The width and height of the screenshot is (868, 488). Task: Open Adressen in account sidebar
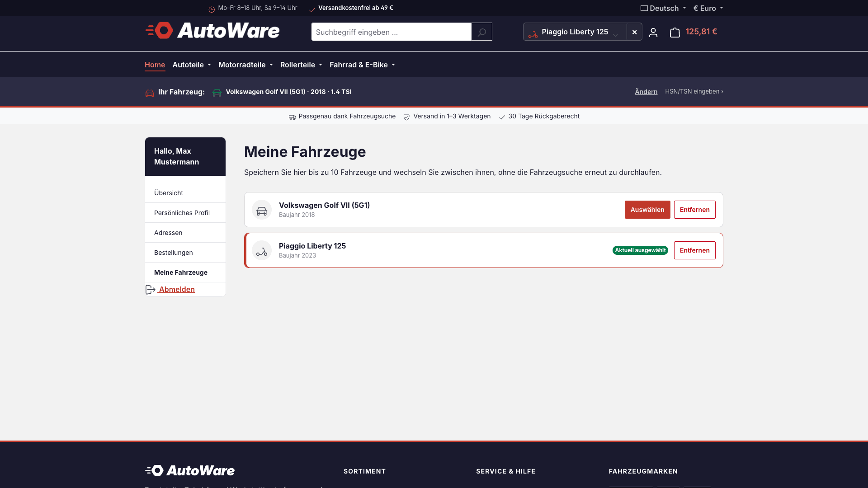point(185,233)
